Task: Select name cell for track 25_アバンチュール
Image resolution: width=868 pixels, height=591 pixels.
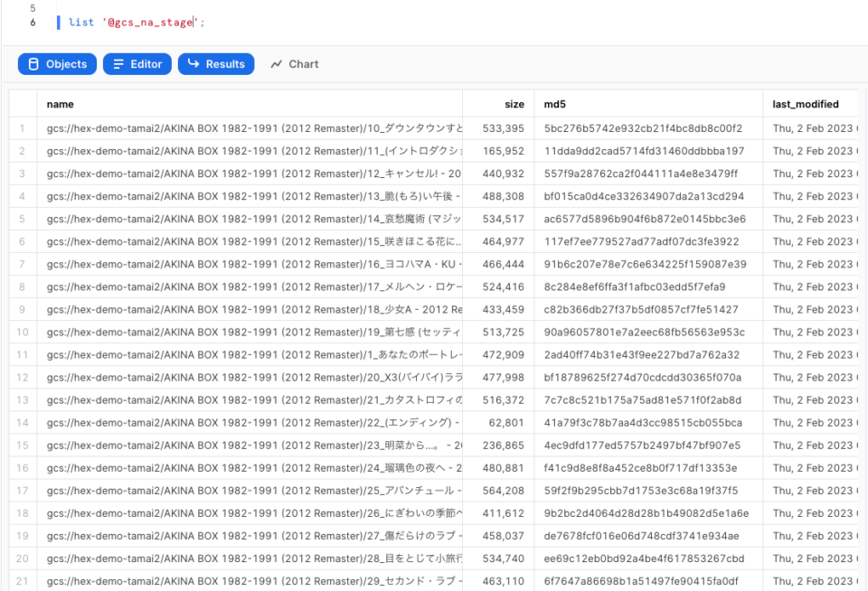Action: [250, 491]
